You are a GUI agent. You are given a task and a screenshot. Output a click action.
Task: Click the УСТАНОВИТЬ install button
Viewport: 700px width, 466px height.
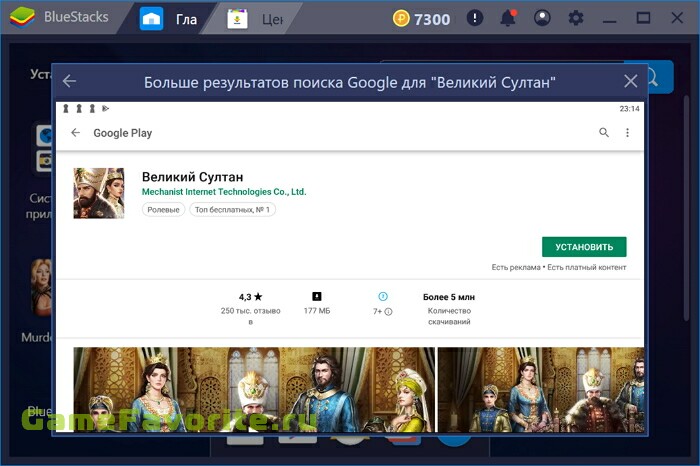(x=584, y=247)
